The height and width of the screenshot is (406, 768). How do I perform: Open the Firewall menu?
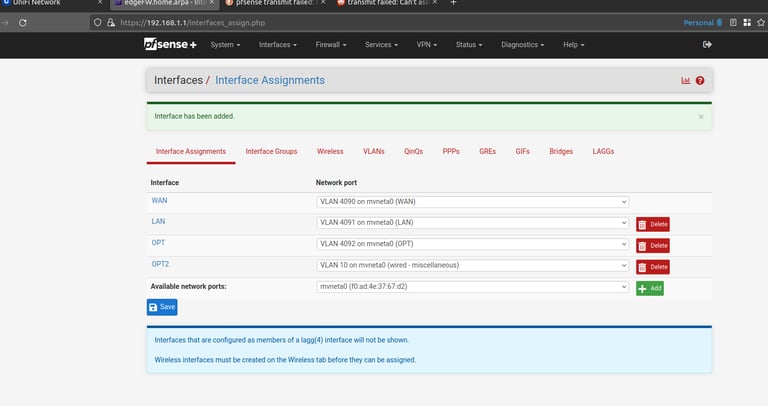point(331,45)
